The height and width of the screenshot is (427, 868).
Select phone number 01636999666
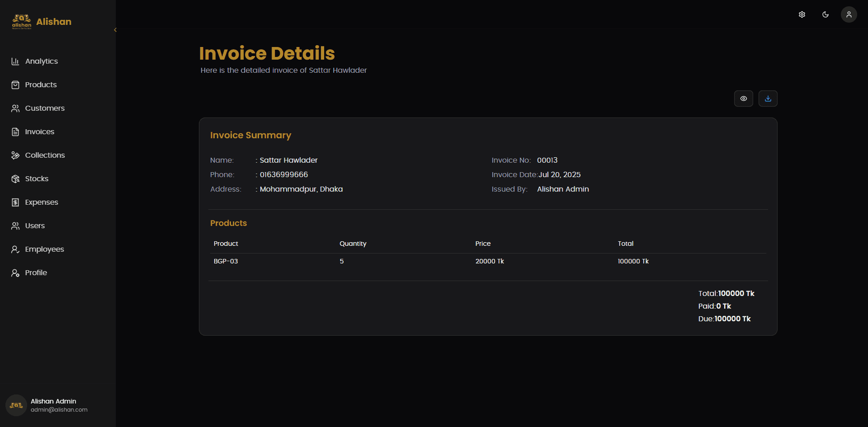(x=284, y=175)
